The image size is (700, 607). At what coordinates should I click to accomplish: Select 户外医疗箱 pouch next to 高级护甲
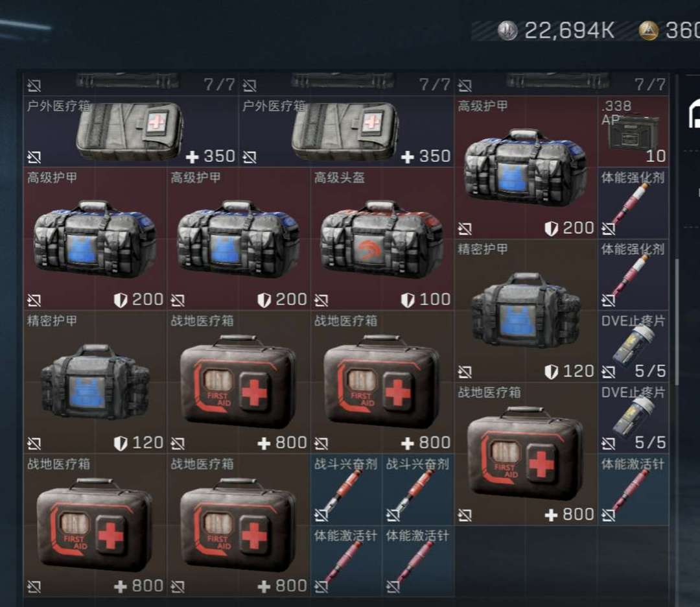[x=346, y=132]
